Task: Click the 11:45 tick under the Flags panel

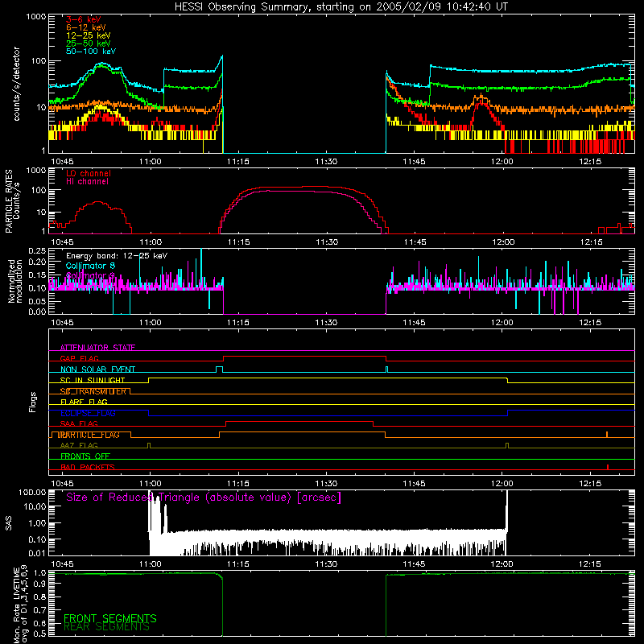Action: click(x=414, y=484)
